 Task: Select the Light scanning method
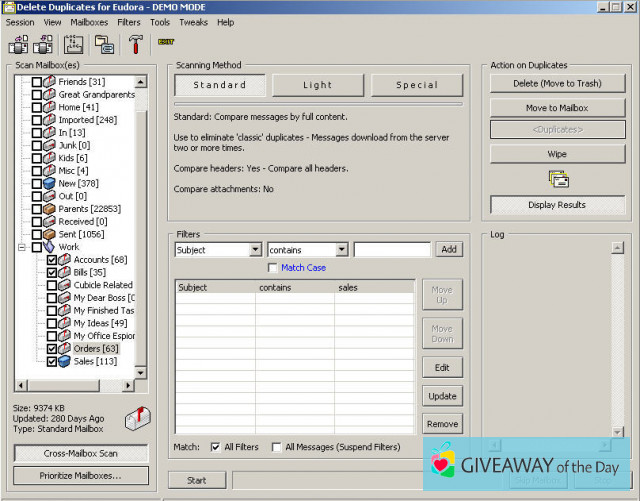point(316,85)
